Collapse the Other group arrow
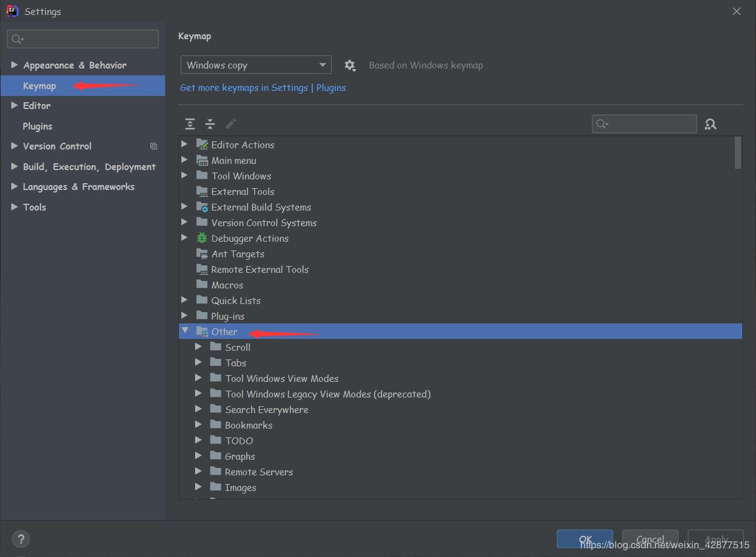Viewport: 756px width, 557px height. coord(185,331)
